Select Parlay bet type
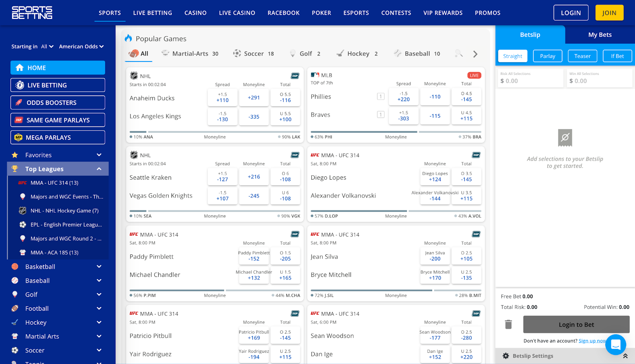Screen dimensions: 635x364 click(x=547, y=56)
